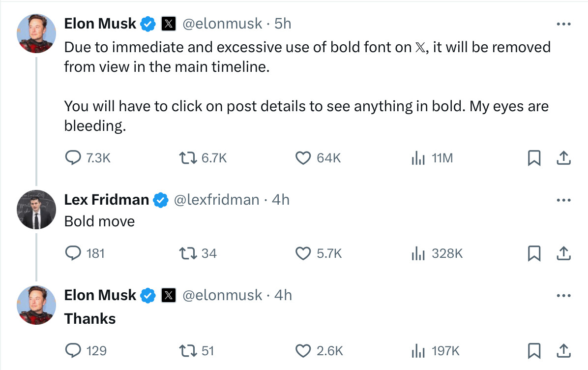Click the X affiliate badge on first post
This screenshot has height=370, width=588.
pyautogui.click(x=168, y=24)
